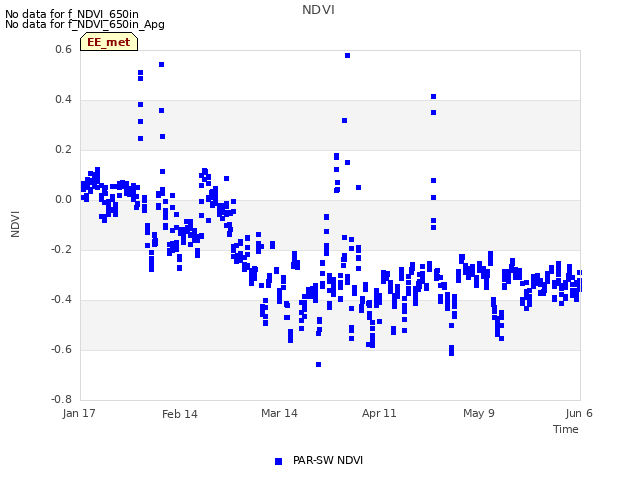This screenshot has height=480, width=640.
Task: Click the Feb 14 x-axis tick label
Action: point(180,414)
